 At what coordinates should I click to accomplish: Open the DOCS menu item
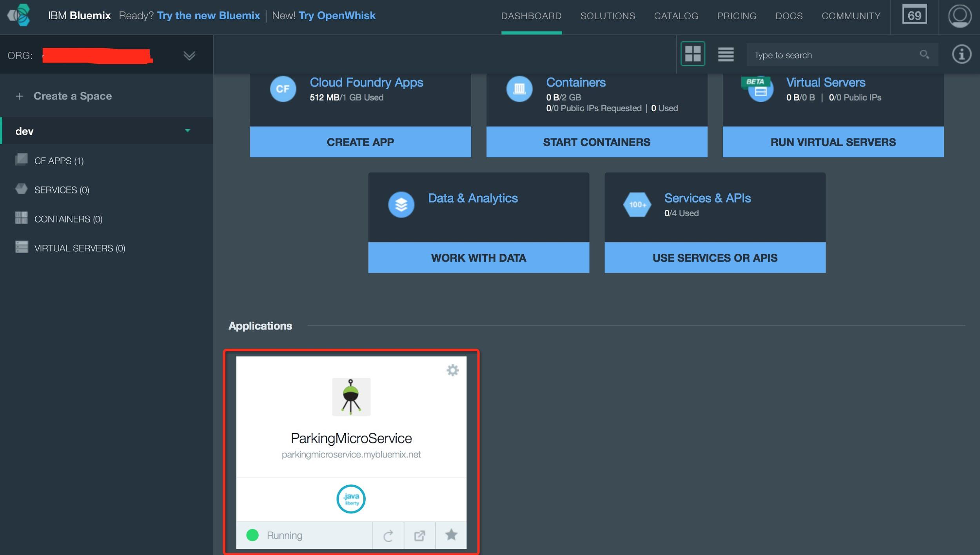789,16
